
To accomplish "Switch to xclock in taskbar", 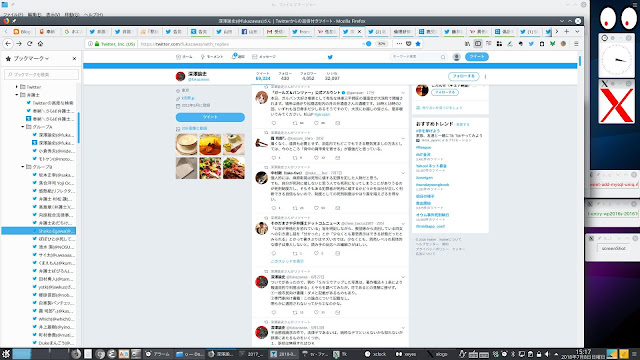I will click(x=376, y=354).
